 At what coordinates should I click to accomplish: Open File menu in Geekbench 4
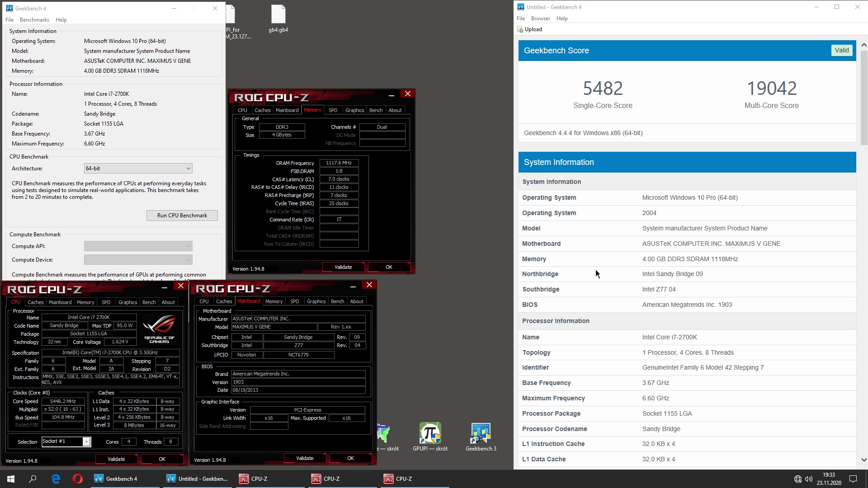pos(9,20)
